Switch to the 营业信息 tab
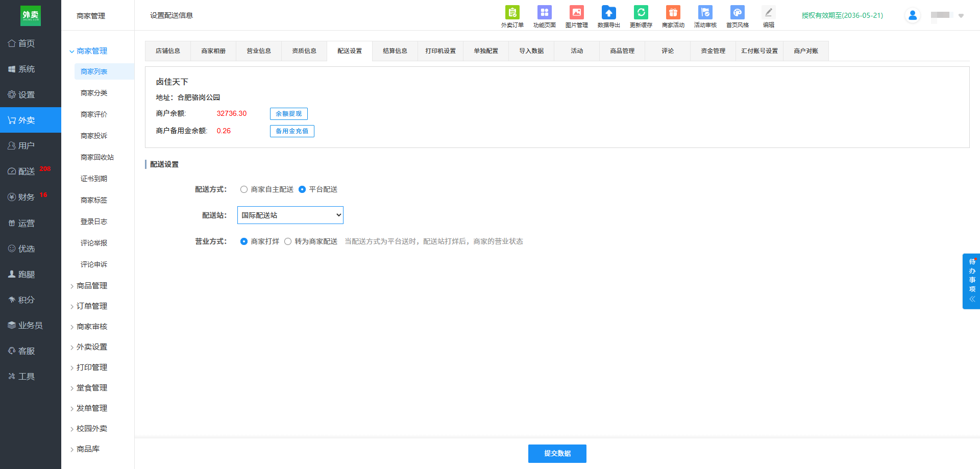 click(259, 51)
